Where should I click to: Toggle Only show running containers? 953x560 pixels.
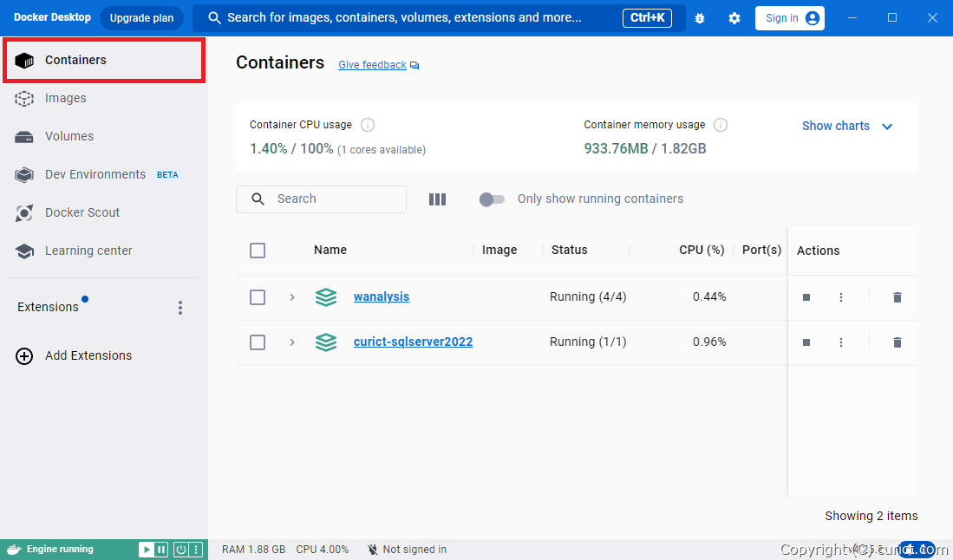pos(492,199)
